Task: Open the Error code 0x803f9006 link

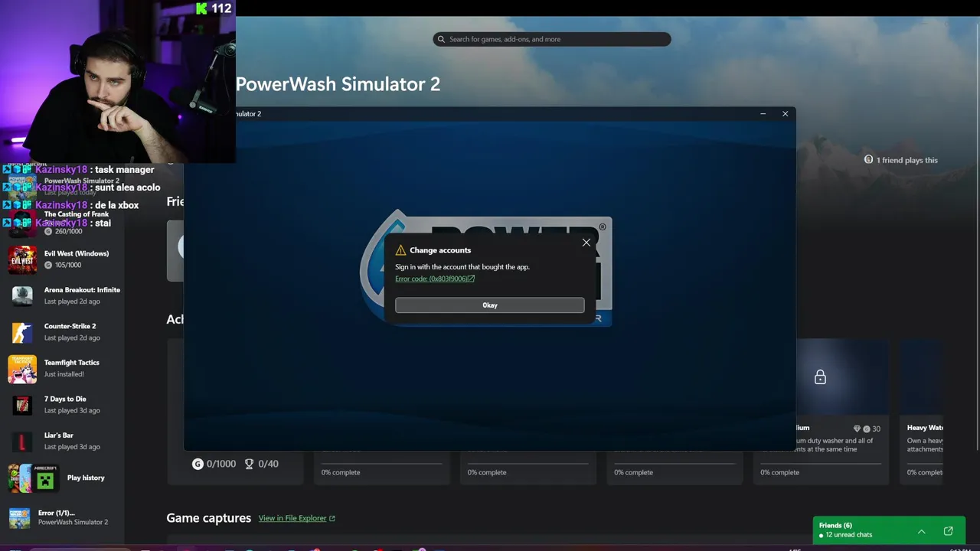Action: pos(435,279)
